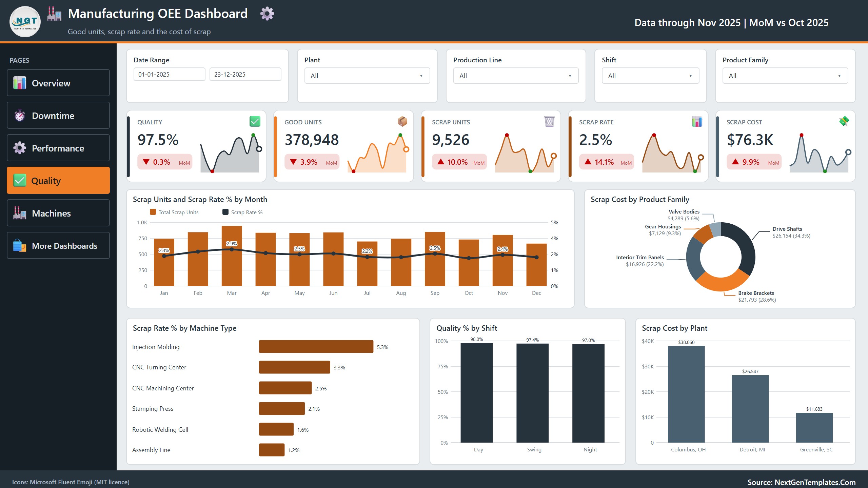The width and height of the screenshot is (868, 488).
Task: Click the stopwatch icon in Downtime button
Action: [x=20, y=115]
